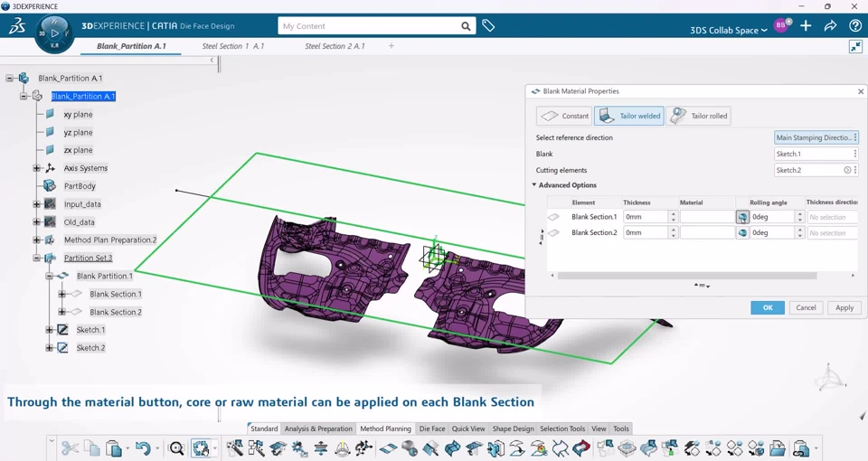868x461 pixels.
Task: Collapse the Partition Set.3 node
Action: point(36,258)
